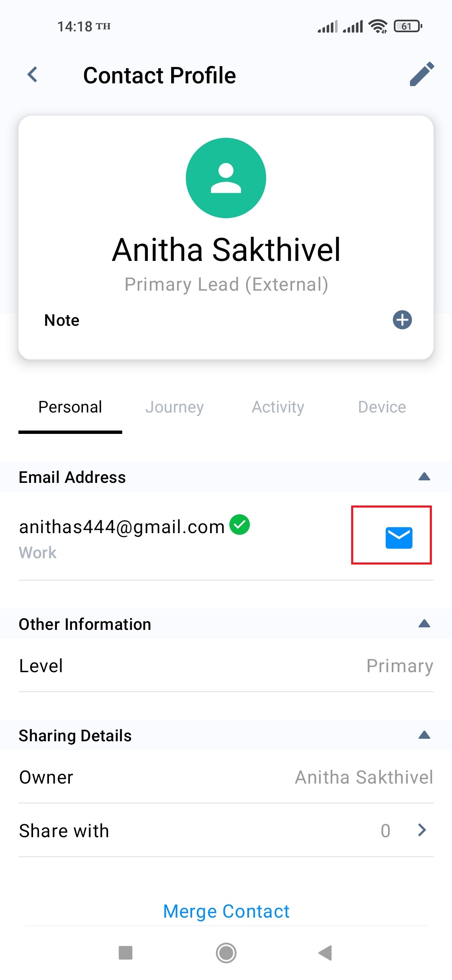Image resolution: width=452 pixels, height=980 pixels.
Task: Collapse the Sharing Details section
Action: coord(424,735)
